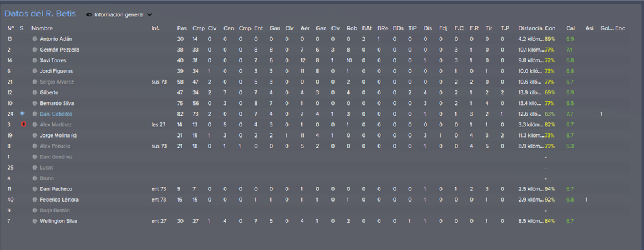This screenshot has width=644, height=250.
Task: Open info icon beside Jorge Molina (c)
Action: click(35, 135)
